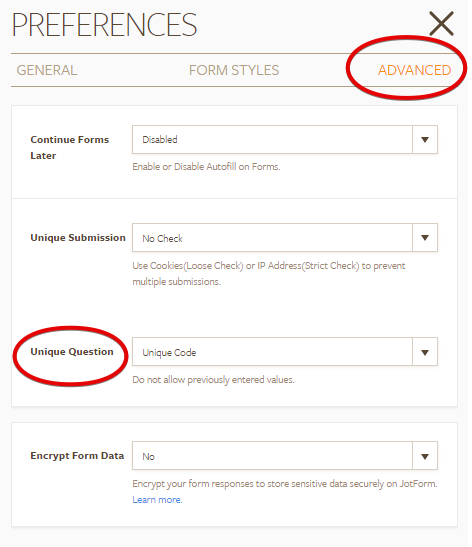
Task: Expand the Unique Question dropdown arrow
Action: (425, 352)
